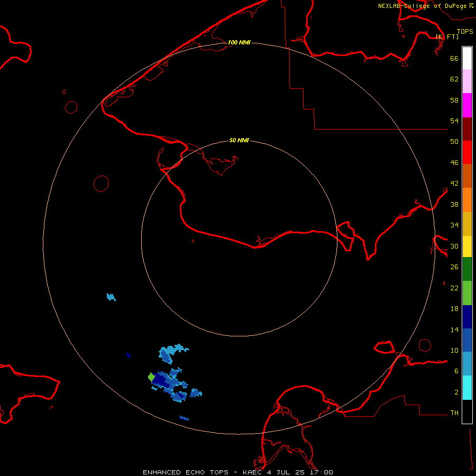Click the isolated light blue echo to the west

pyautogui.click(x=111, y=297)
